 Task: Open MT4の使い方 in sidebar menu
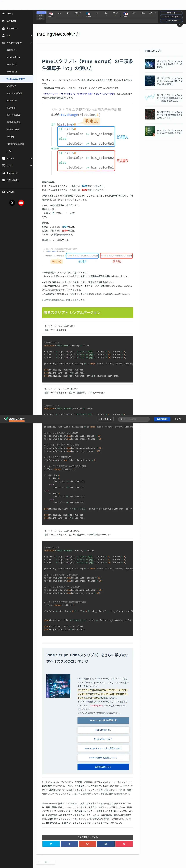pos(17,64)
